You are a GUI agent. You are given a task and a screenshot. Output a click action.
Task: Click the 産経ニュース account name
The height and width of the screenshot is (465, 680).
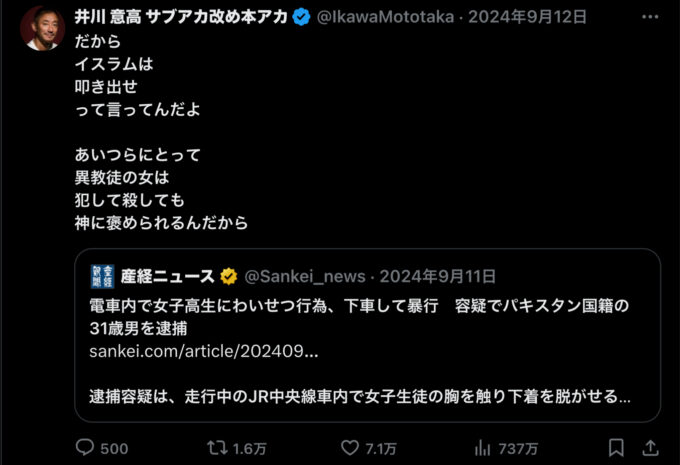pyautogui.click(x=167, y=276)
